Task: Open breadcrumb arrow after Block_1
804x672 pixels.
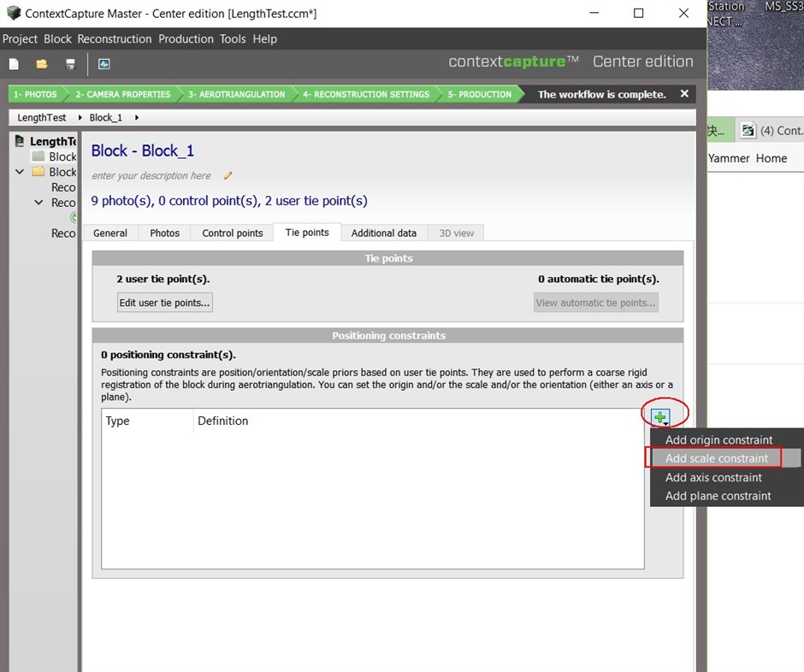Action: pyautogui.click(x=136, y=117)
